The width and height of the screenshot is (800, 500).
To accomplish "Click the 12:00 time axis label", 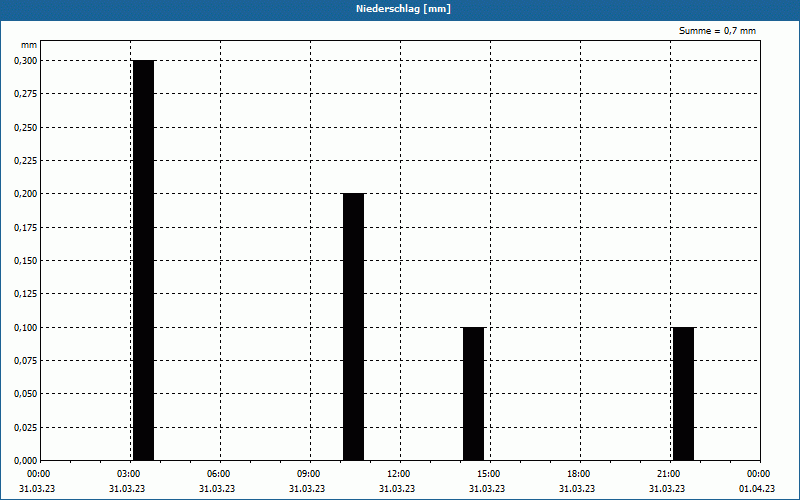I will [x=398, y=474].
